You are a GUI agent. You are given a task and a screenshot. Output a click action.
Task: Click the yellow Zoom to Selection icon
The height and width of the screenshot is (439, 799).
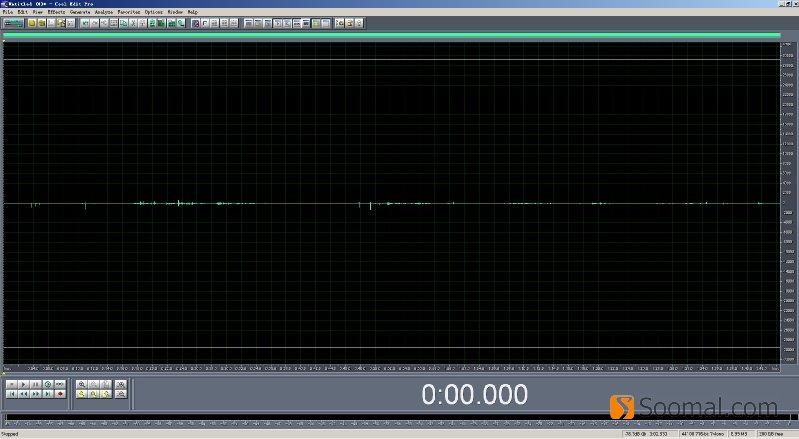coord(94,394)
